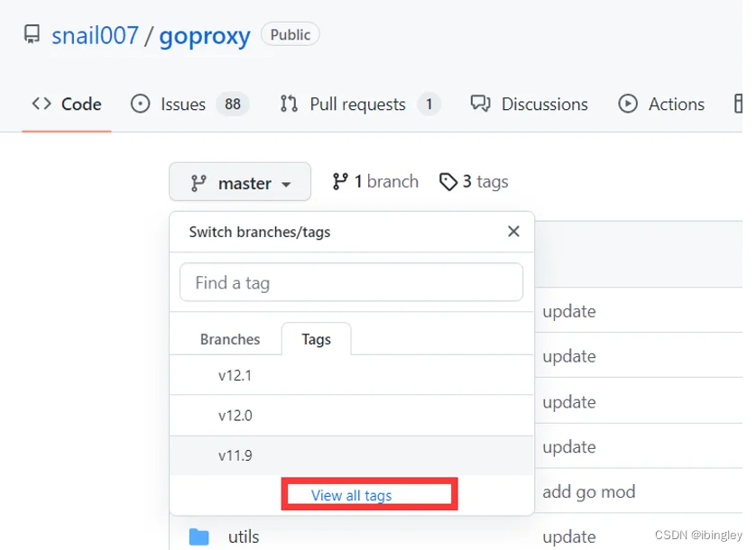Focus the Find a tag search field
This screenshot has width=756, height=550.
(x=352, y=282)
